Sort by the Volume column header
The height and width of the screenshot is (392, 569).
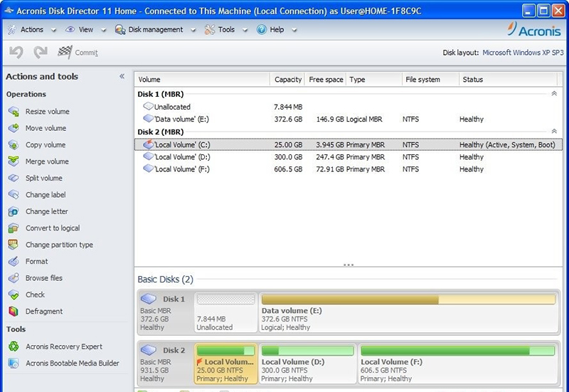coord(202,80)
